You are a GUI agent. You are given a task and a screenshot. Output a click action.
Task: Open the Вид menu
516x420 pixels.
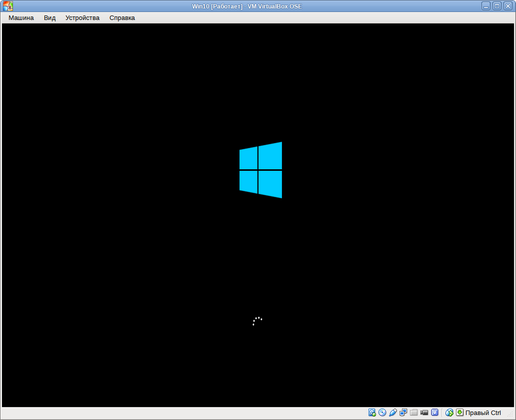(49, 18)
